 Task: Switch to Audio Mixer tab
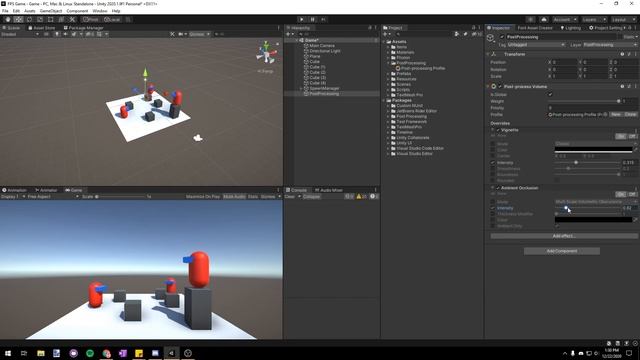coord(329,190)
